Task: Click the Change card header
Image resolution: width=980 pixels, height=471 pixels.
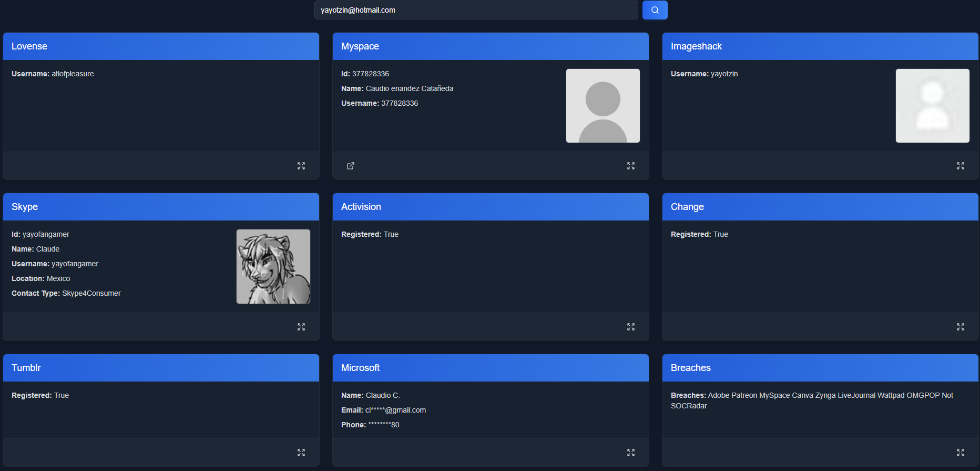Action: click(x=820, y=207)
